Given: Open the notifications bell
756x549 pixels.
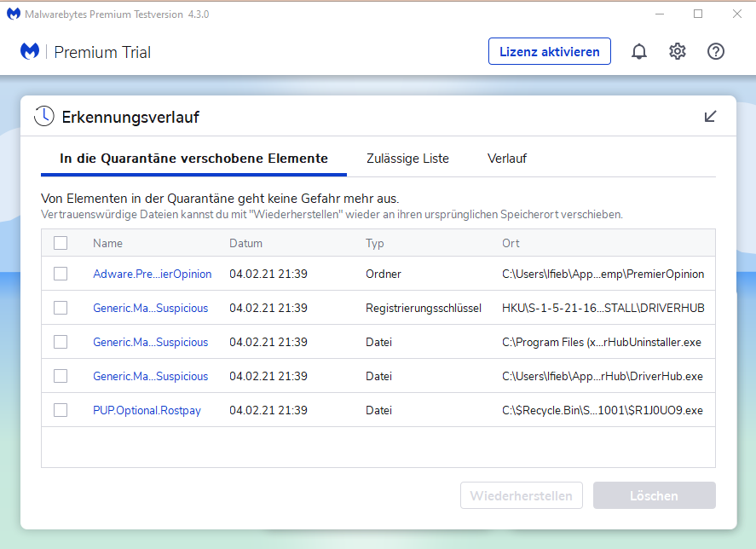Looking at the screenshot, I should pos(639,51).
